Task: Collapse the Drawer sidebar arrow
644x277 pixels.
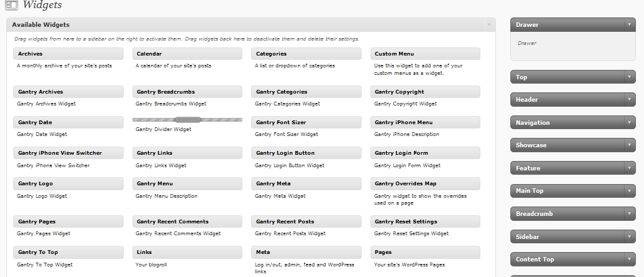Action: click(x=629, y=24)
